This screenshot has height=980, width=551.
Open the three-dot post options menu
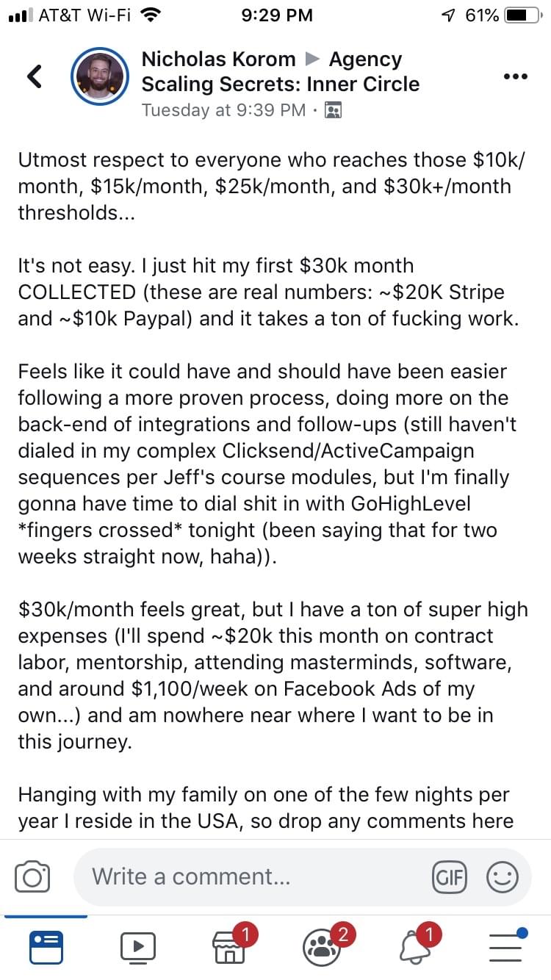click(515, 76)
